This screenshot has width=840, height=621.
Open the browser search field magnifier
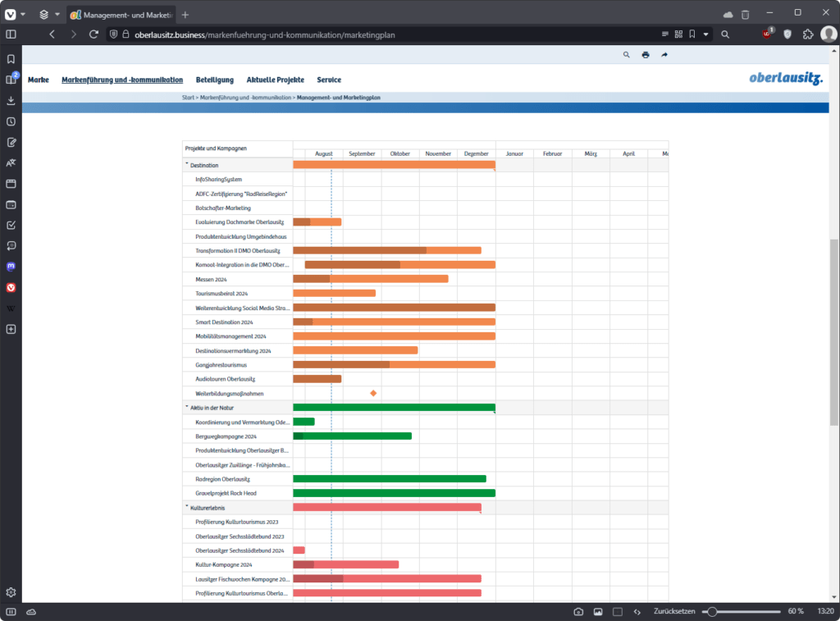click(725, 34)
